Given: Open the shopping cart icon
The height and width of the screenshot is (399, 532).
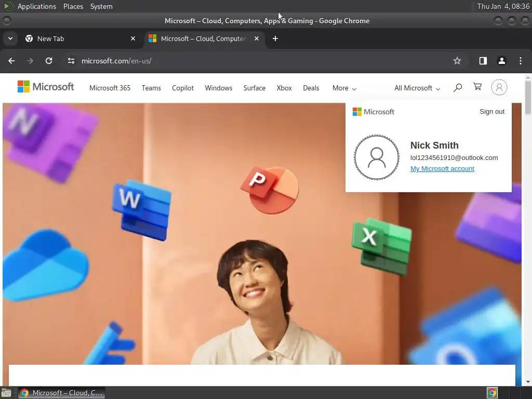Looking at the screenshot, I should tap(477, 87).
